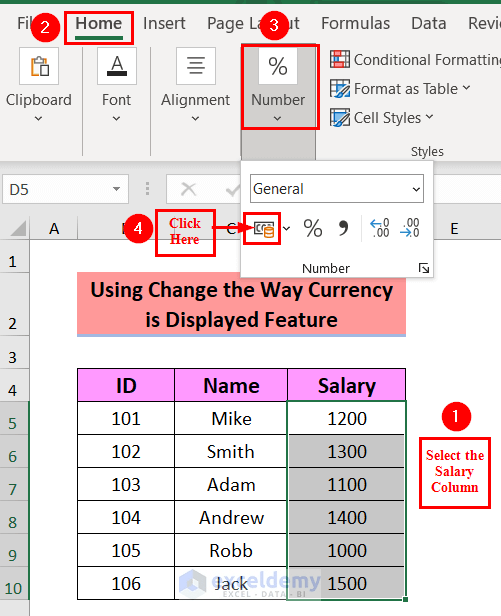Image resolution: width=501 pixels, height=616 pixels.
Task: Expand the Alignment group chevron
Action: (195, 118)
